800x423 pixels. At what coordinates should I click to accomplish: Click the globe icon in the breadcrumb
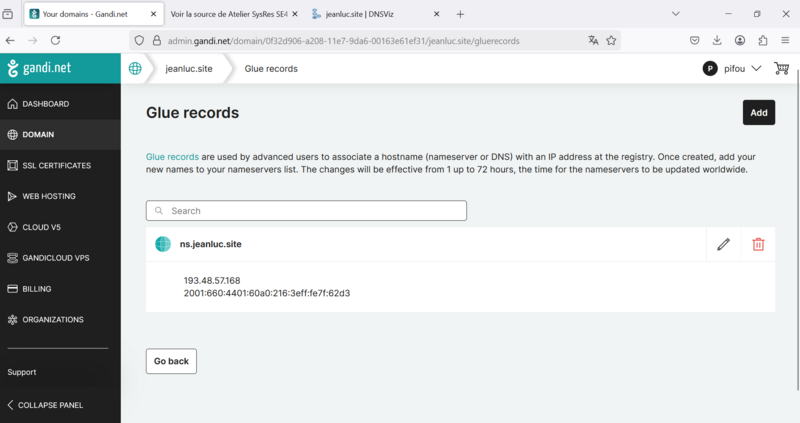(136, 68)
